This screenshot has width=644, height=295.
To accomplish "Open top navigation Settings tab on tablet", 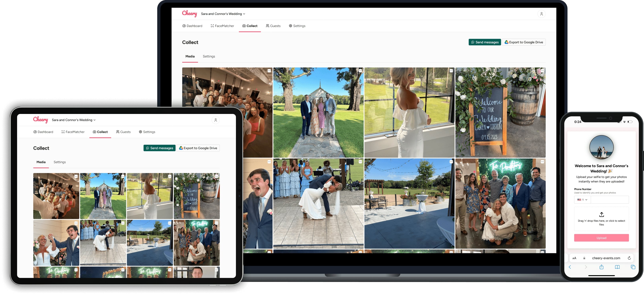I will point(147,132).
